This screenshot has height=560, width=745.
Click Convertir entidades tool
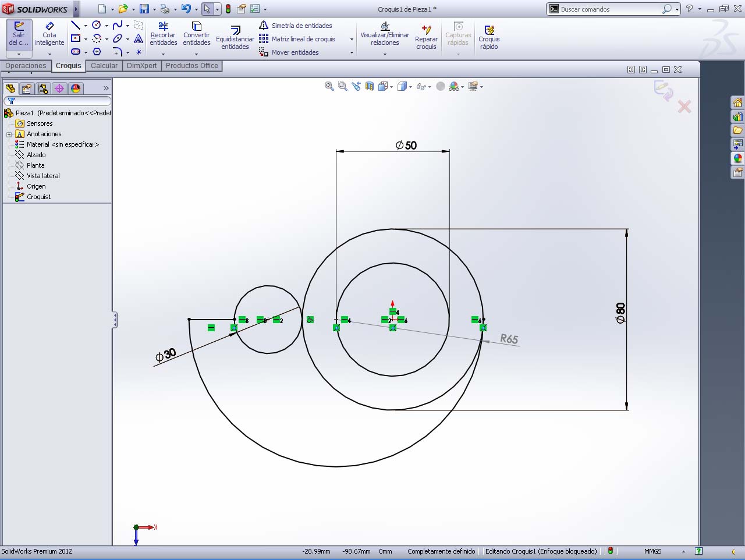click(197, 34)
